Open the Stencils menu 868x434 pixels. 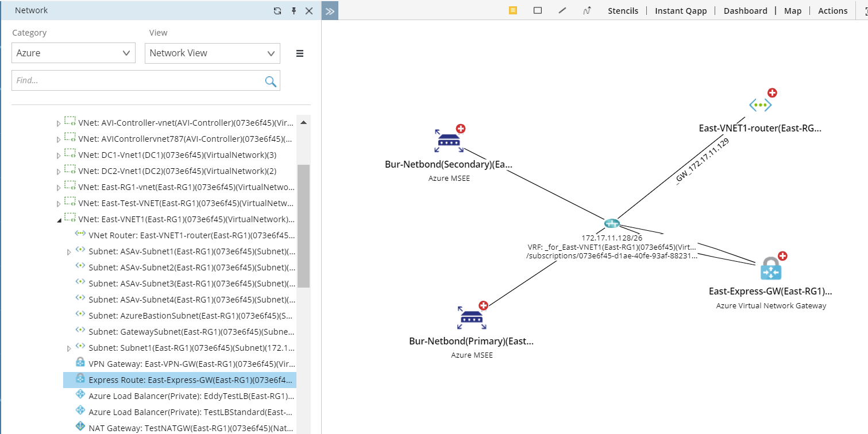[x=623, y=11]
